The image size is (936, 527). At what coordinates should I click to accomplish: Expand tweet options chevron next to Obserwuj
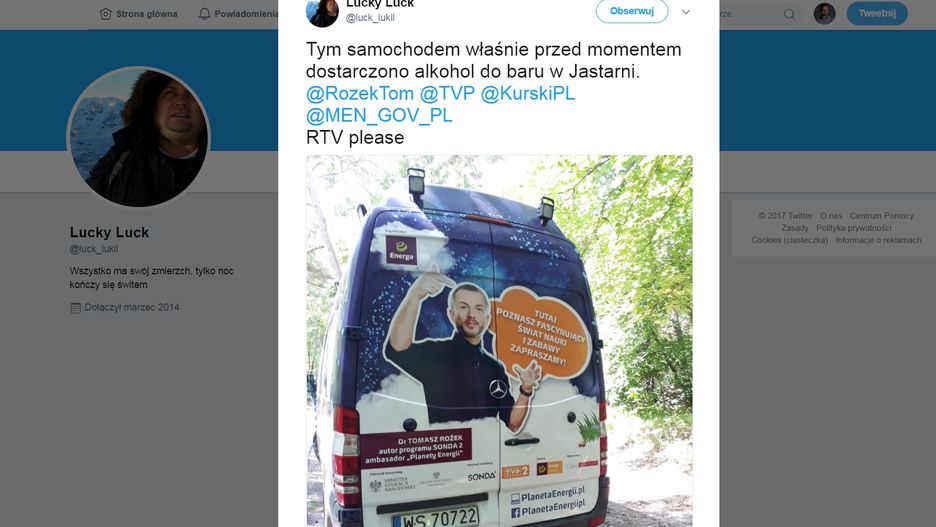[686, 12]
